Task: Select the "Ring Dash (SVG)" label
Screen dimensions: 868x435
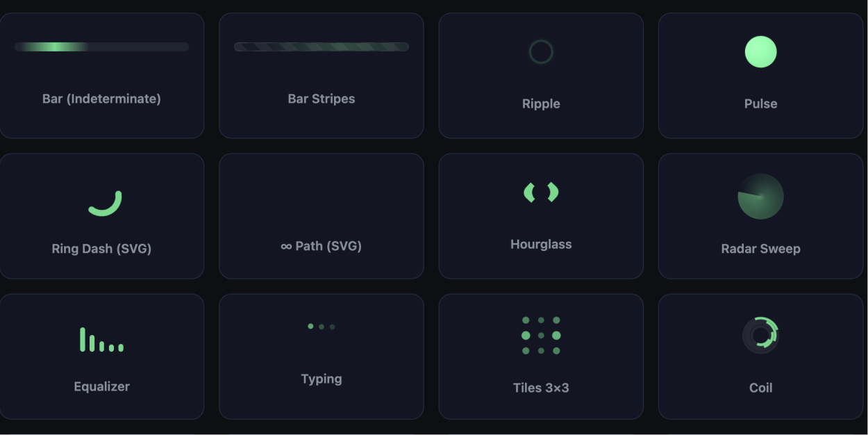Action: click(101, 249)
